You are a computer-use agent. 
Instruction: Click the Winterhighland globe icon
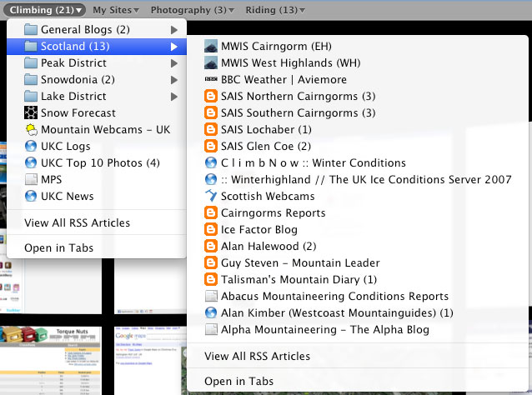(211, 179)
